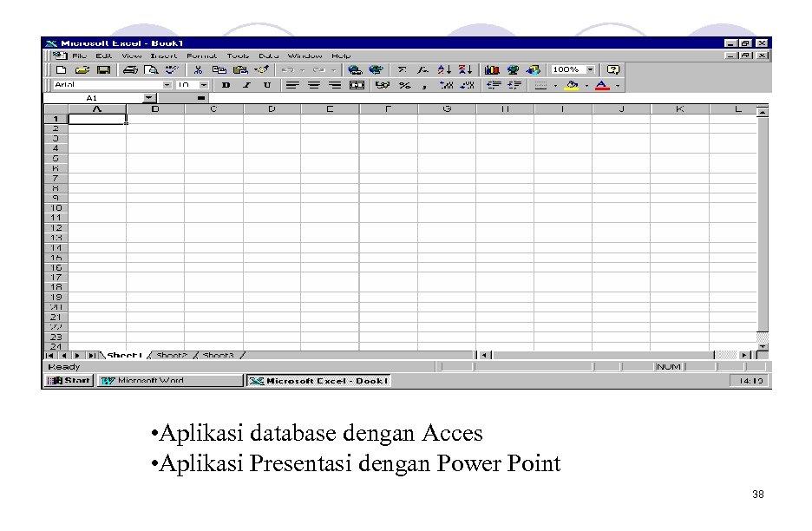Open the font size 10 dropdown

(x=204, y=85)
